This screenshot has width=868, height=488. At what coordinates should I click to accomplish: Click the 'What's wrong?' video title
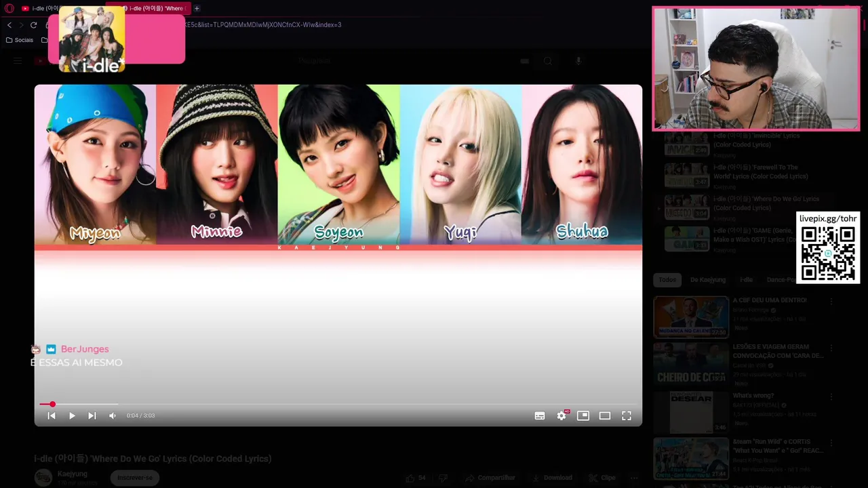coord(753,396)
